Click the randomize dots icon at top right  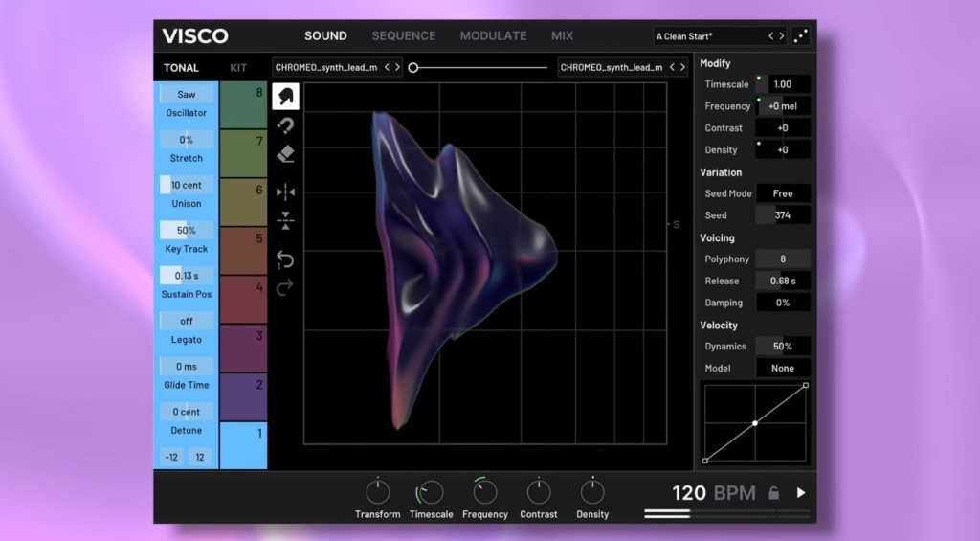coord(801,36)
